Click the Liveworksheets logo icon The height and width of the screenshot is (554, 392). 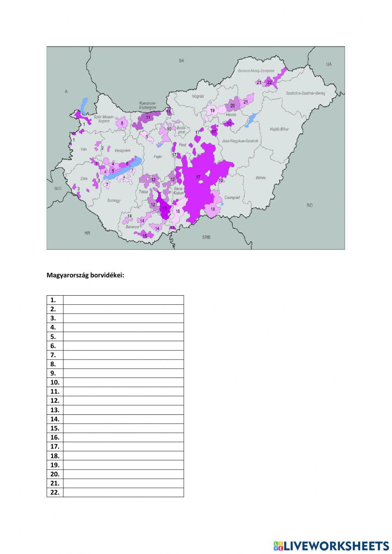pos(278,546)
